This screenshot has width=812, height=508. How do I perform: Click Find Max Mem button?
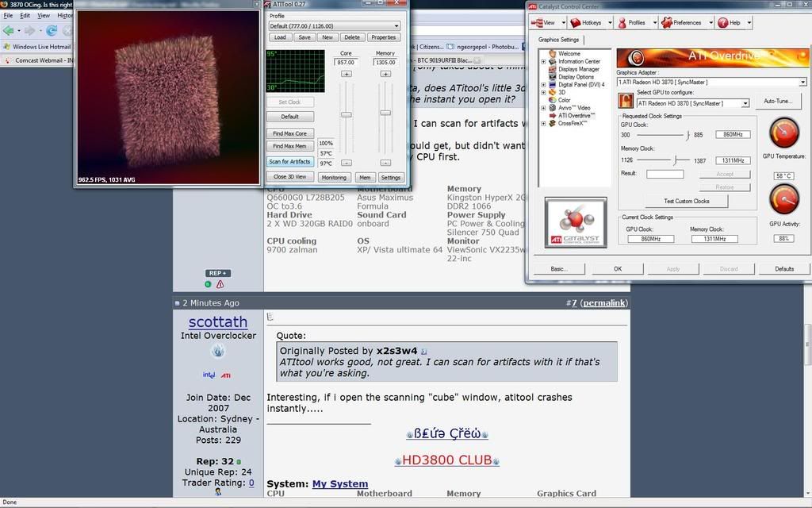(290, 146)
